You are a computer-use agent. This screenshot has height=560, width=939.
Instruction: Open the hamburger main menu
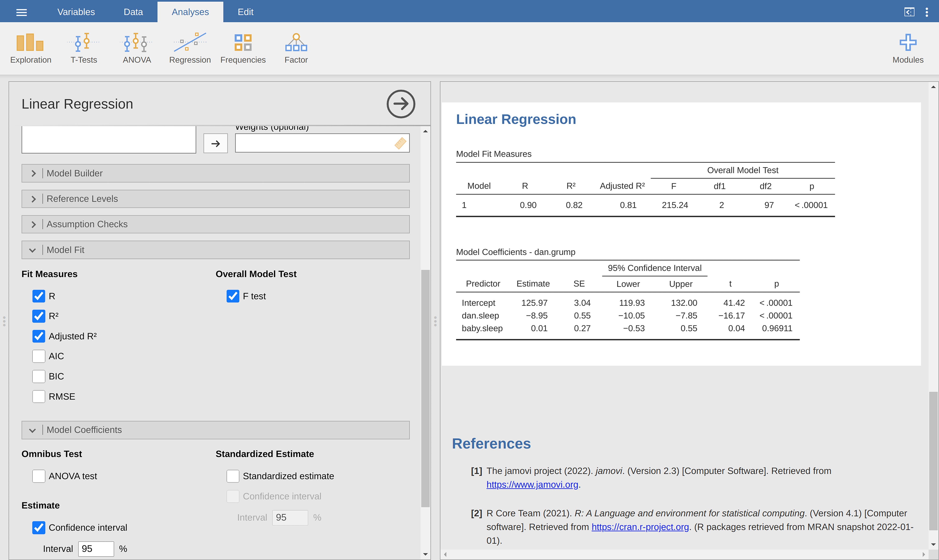click(21, 12)
